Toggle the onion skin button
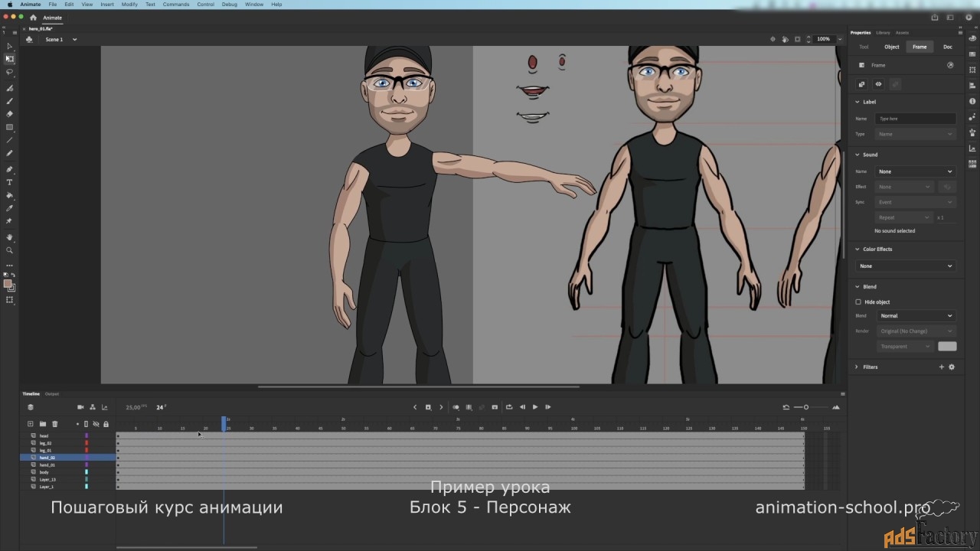 click(x=456, y=407)
